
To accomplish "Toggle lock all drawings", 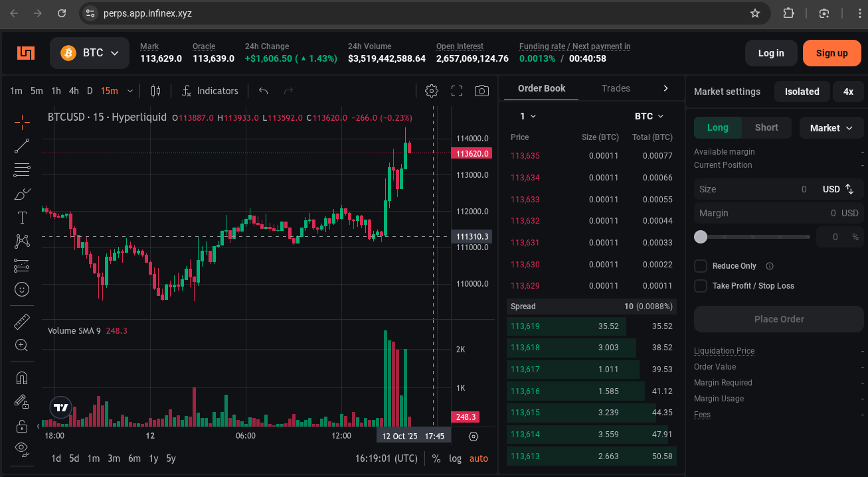I will (22, 426).
